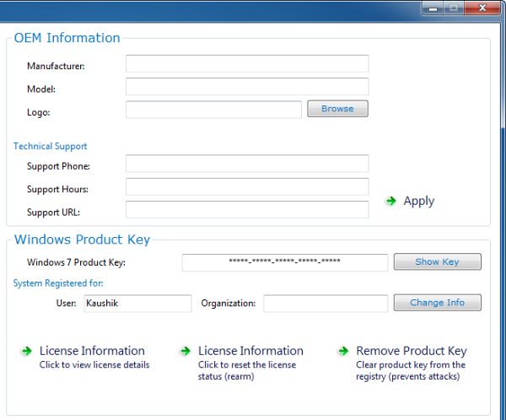The image size is (506, 420).
Task: Focus the Support Hours field
Action: tap(247, 186)
